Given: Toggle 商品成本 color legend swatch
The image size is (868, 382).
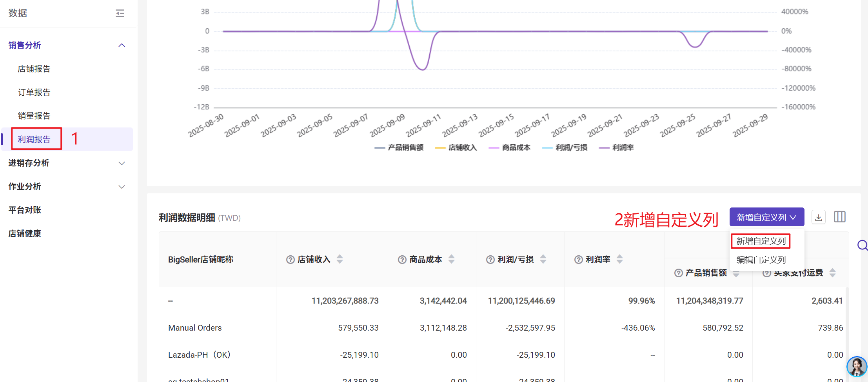Looking at the screenshot, I should point(494,148).
